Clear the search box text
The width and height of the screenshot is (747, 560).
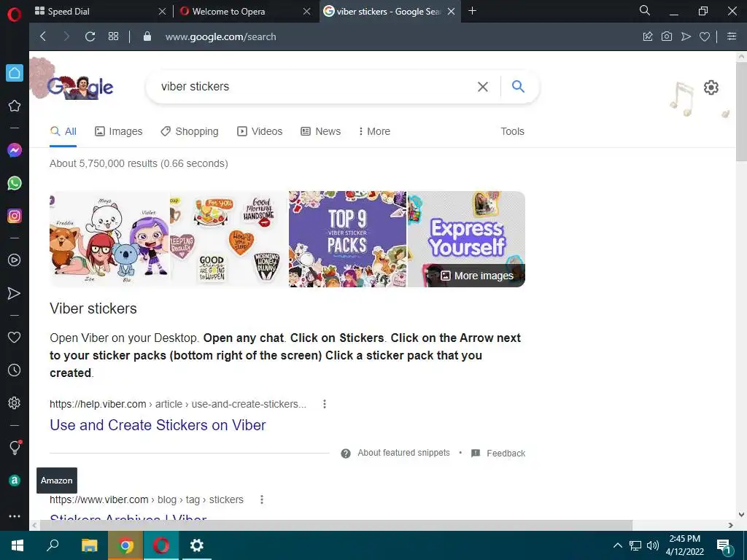483,87
